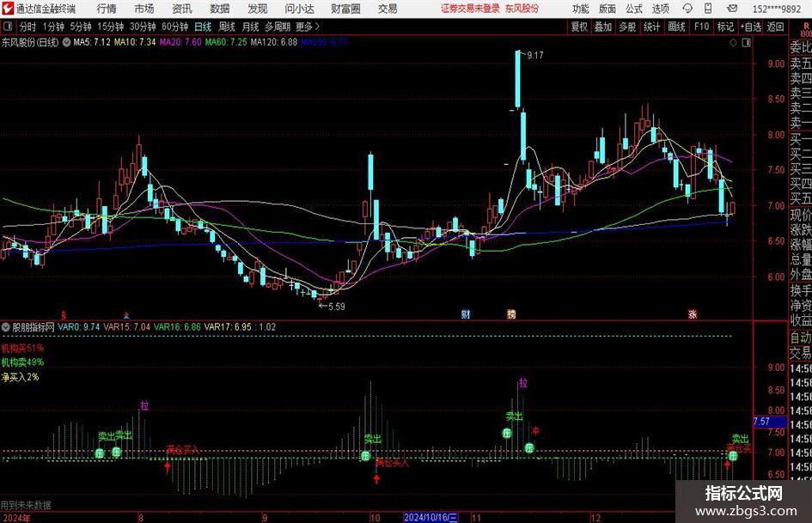Open the 功能 menu
This screenshot has width=812, height=523.
581,9
